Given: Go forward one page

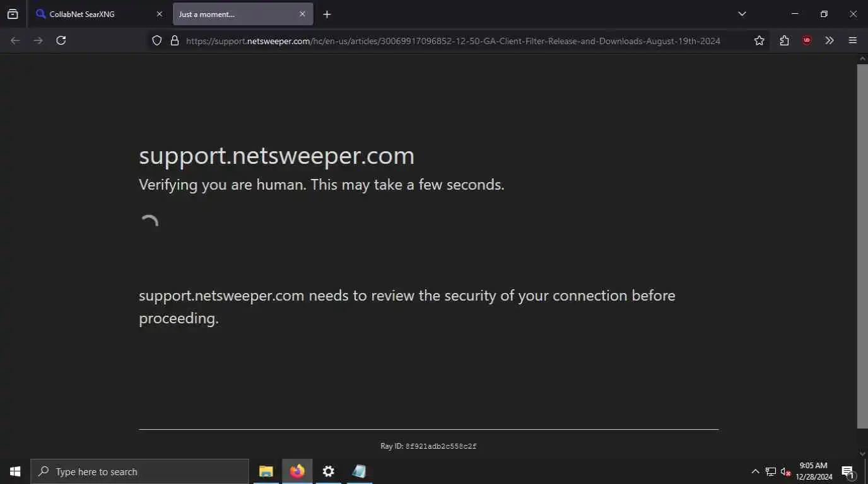Looking at the screenshot, I should pyautogui.click(x=38, y=40).
